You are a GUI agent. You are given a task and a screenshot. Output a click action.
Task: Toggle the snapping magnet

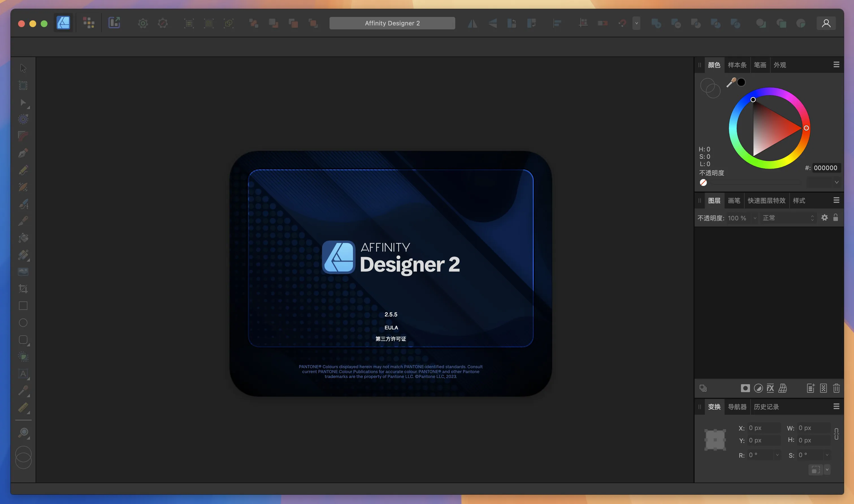click(x=623, y=23)
